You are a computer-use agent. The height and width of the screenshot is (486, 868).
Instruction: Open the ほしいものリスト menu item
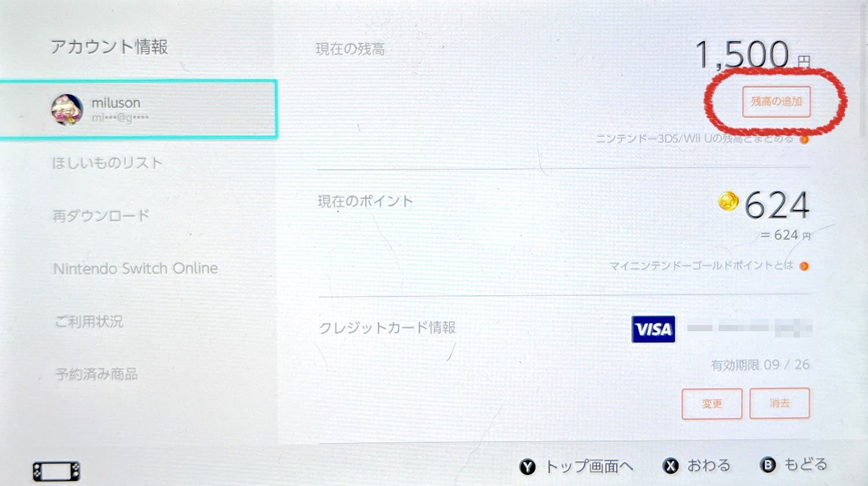[108, 163]
